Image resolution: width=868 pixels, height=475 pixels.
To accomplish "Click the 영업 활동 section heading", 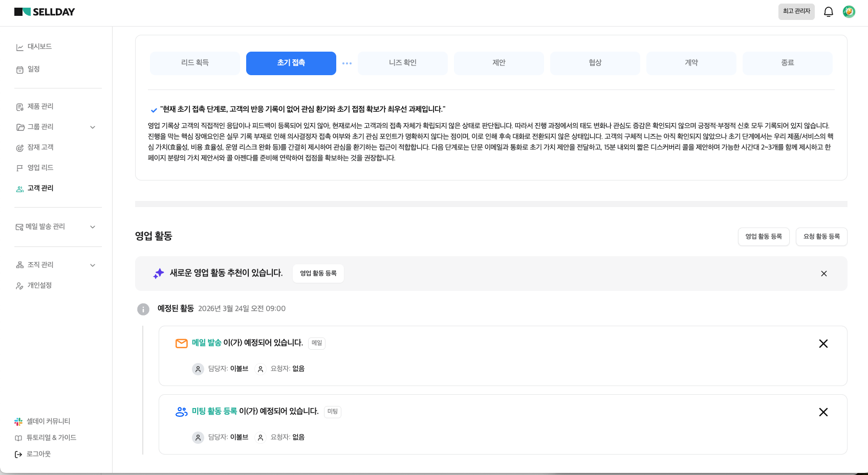I will tap(154, 236).
